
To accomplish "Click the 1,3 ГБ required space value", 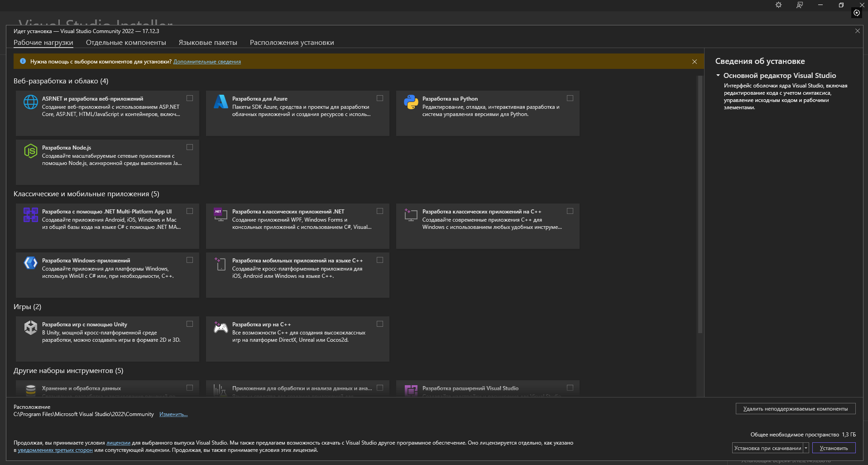I will 849,435.
